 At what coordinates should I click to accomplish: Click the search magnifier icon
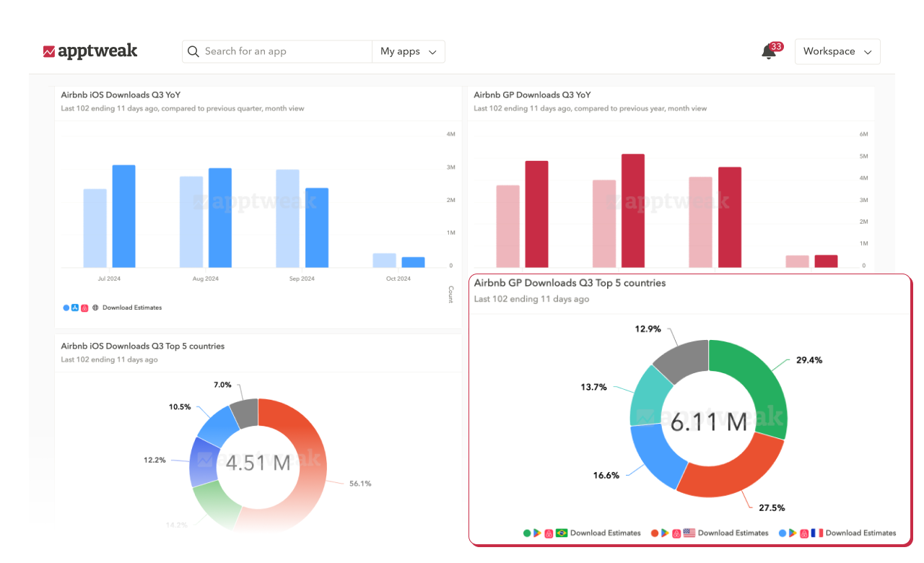pyautogui.click(x=193, y=51)
